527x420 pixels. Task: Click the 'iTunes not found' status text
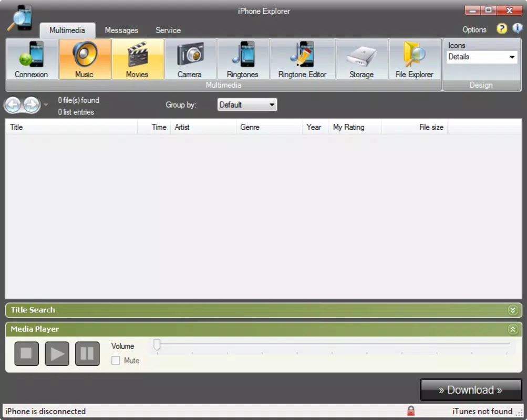tap(482, 411)
